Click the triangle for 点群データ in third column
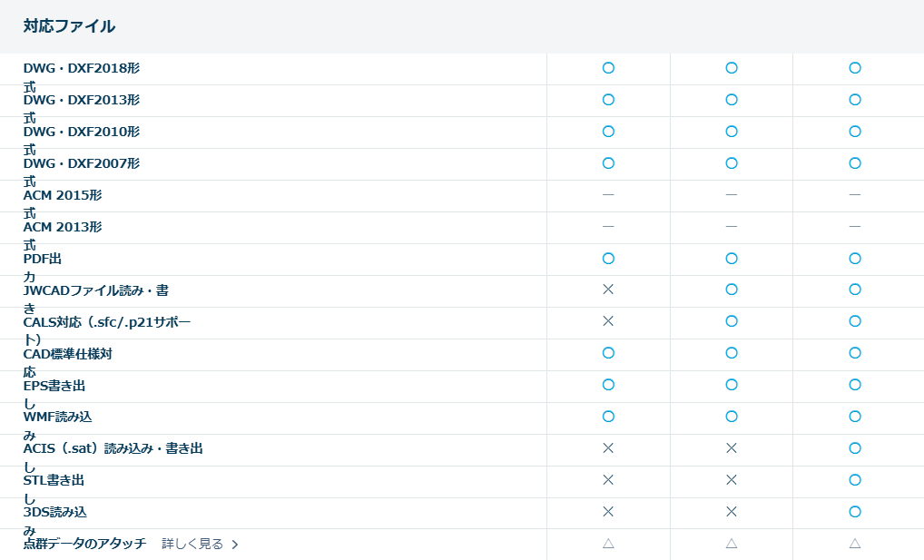The image size is (924, 560). click(x=854, y=544)
